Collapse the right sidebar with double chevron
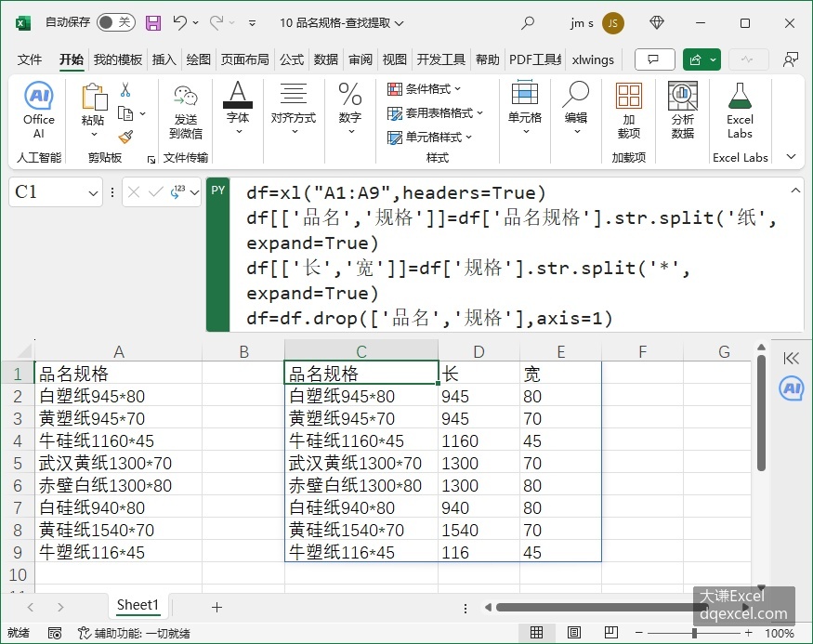This screenshot has width=813, height=644. 792,359
